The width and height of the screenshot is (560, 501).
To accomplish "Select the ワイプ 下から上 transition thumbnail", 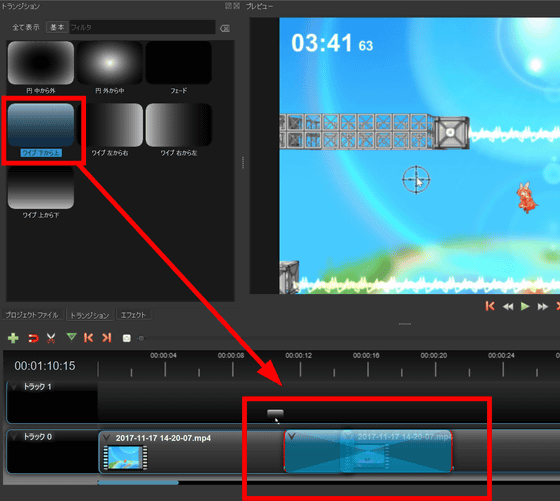I will 41,125.
